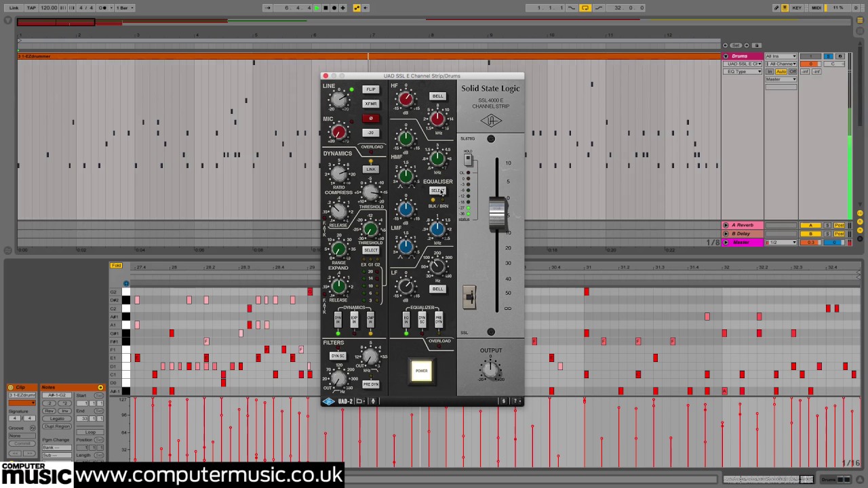Click the green Play button
Image resolution: width=868 pixels, height=488 pixels.
[317, 7]
